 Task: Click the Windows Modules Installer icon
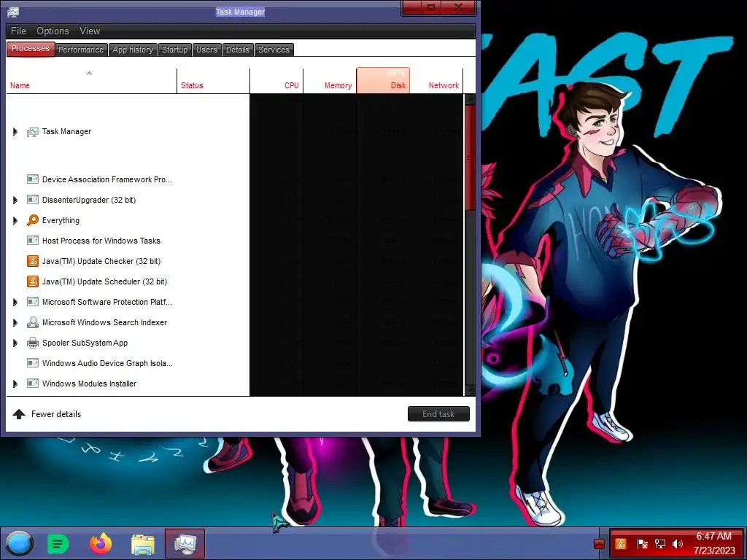click(32, 384)
